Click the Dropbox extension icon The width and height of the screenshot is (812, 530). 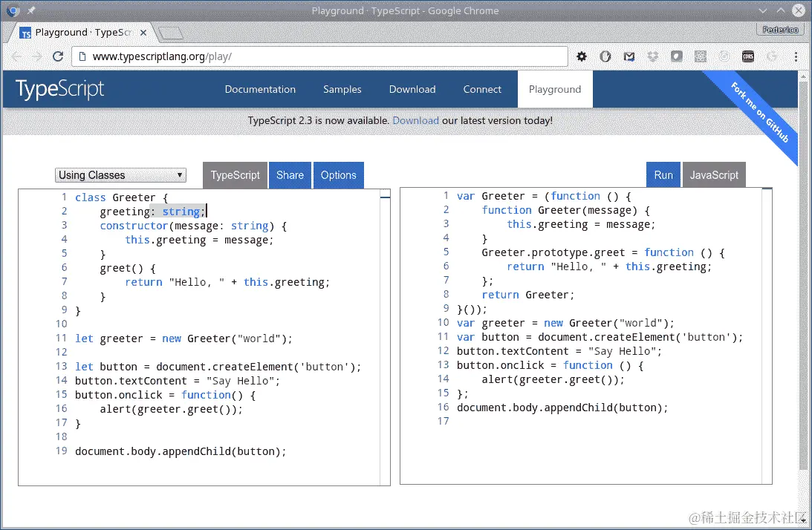[653, 56]
